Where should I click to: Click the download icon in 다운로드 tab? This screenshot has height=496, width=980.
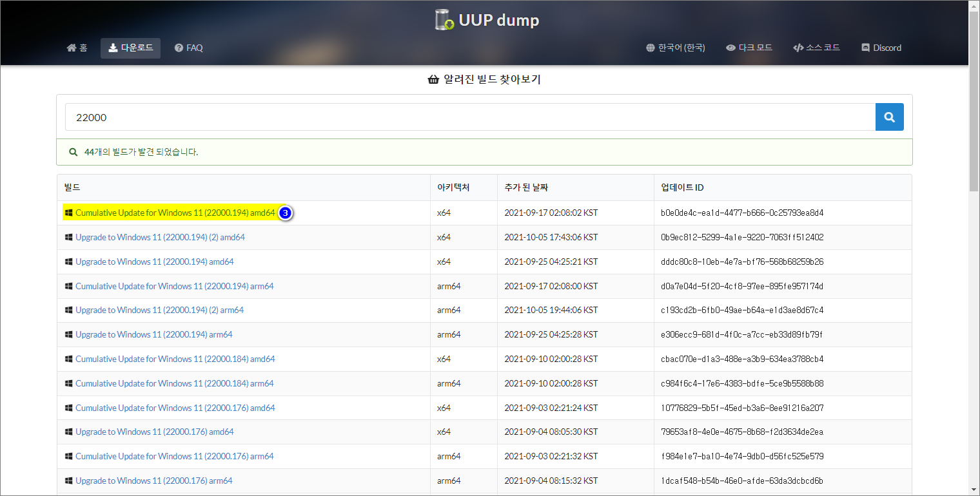(x=113, y=48)
